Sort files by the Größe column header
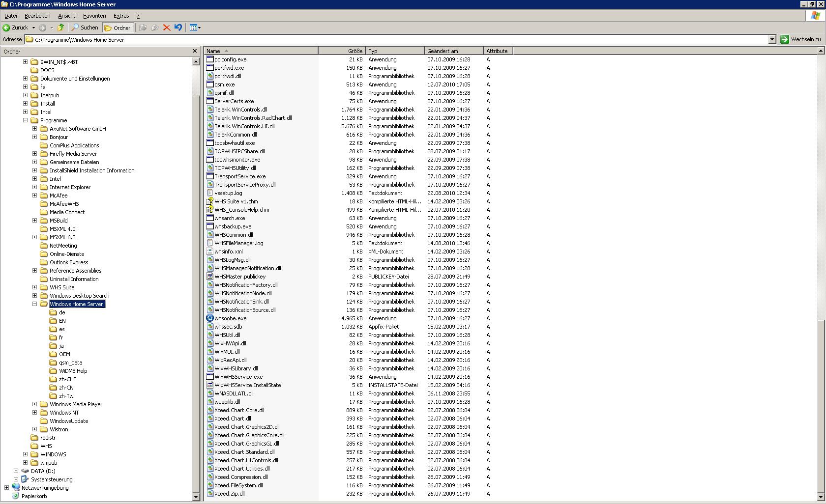 pos(341,51)
